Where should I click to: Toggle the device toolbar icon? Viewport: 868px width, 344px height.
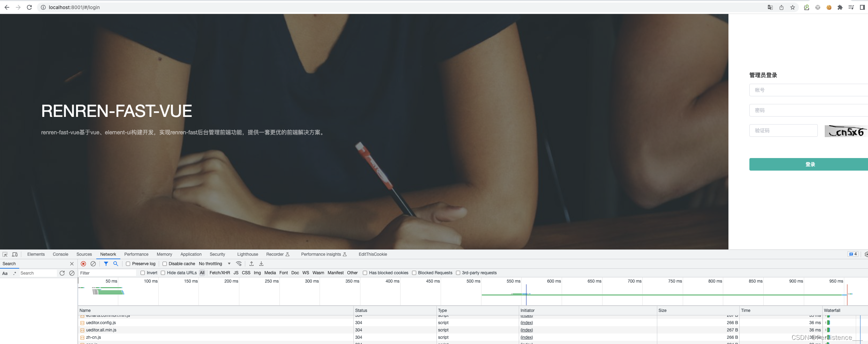[x=15, y=254]
